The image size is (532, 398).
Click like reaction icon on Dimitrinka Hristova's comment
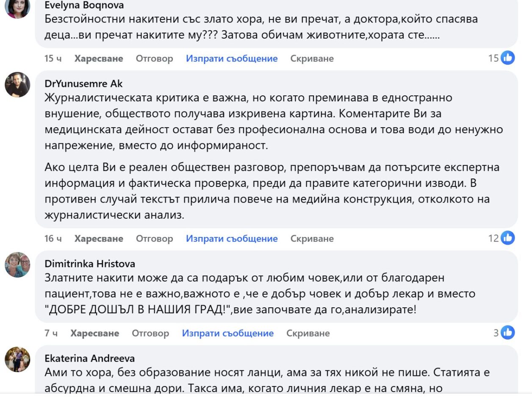coord(508,333)
